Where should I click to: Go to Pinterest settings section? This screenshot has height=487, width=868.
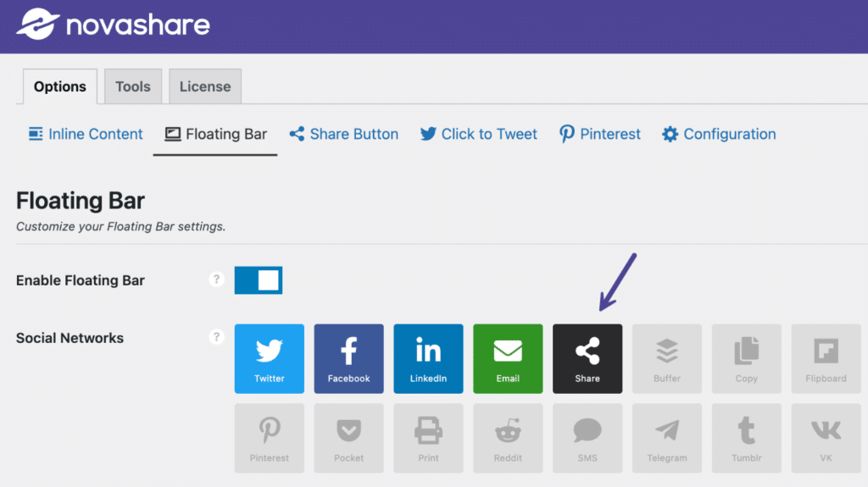599,134
